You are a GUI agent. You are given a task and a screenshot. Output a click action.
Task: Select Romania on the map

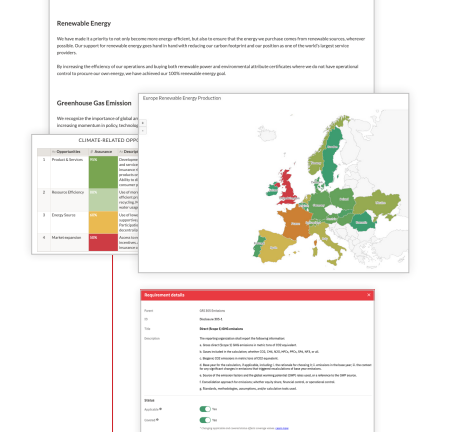click(x=362, y=222)
